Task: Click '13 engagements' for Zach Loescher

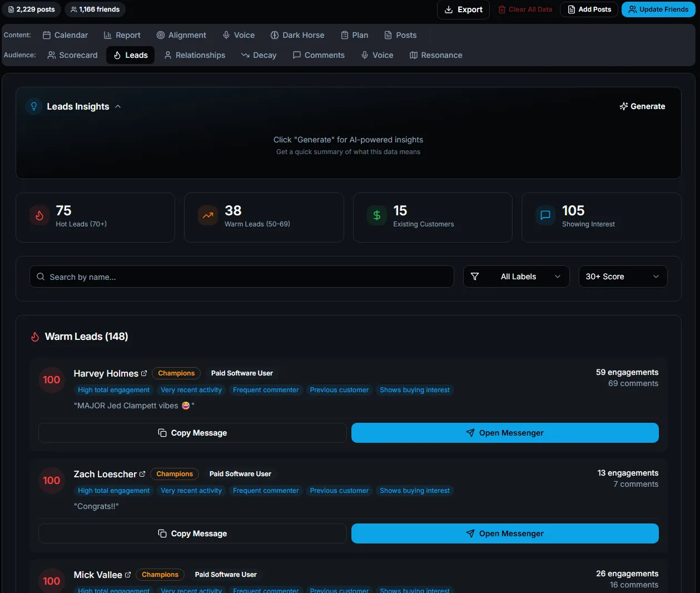Action: pos(628,473)
